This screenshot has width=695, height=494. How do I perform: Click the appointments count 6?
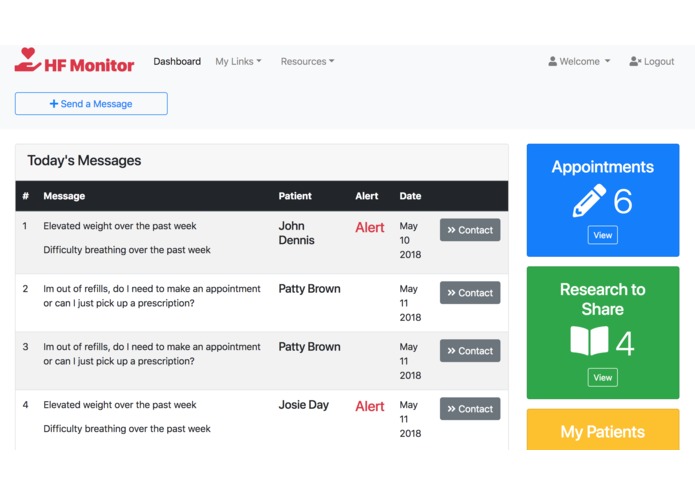coord(623,201)
